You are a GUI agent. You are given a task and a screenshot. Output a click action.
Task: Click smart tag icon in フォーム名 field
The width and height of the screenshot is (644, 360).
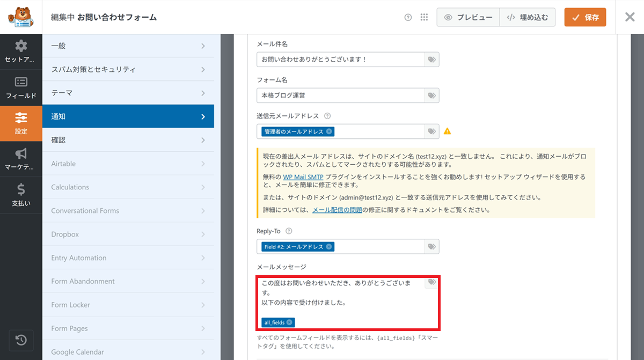click(x=431, y=95)
